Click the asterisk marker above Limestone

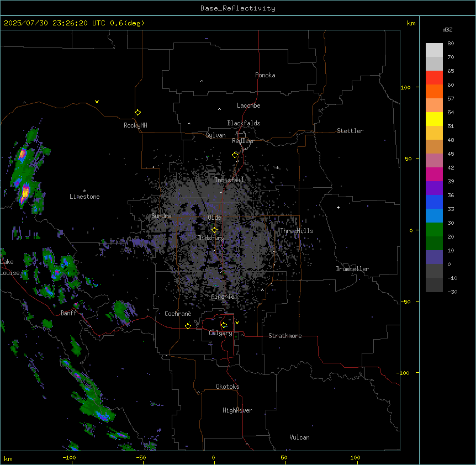pos(84,191)
